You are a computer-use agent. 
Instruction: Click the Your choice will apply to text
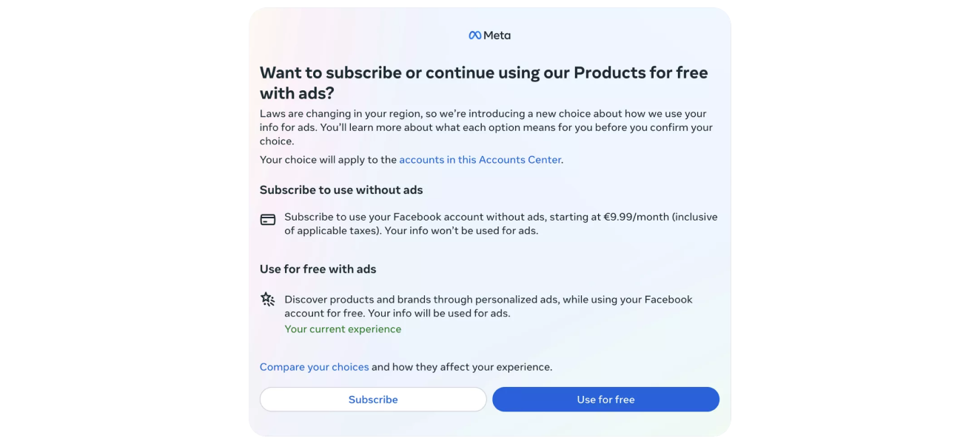coord(329,160)
